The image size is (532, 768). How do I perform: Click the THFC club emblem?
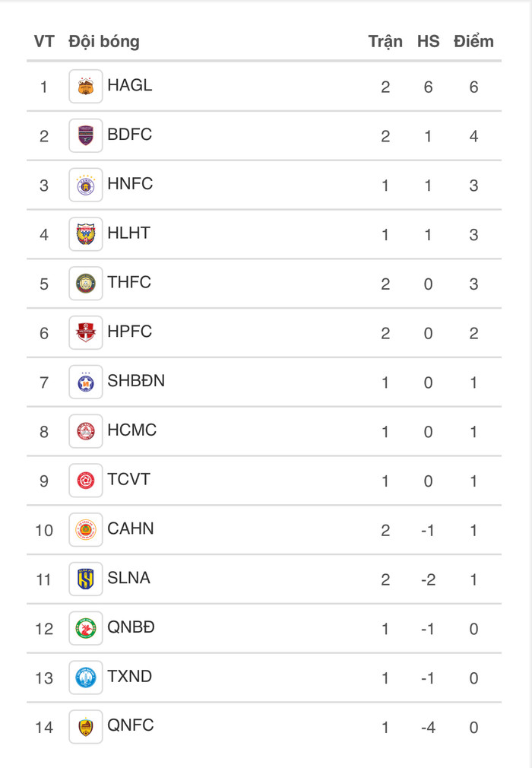tap(86, 284)
